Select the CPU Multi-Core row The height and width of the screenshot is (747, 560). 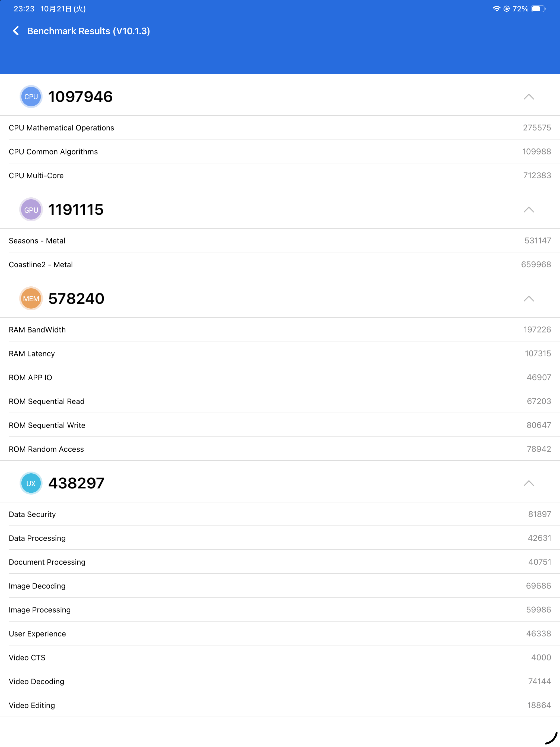(280, 175)
